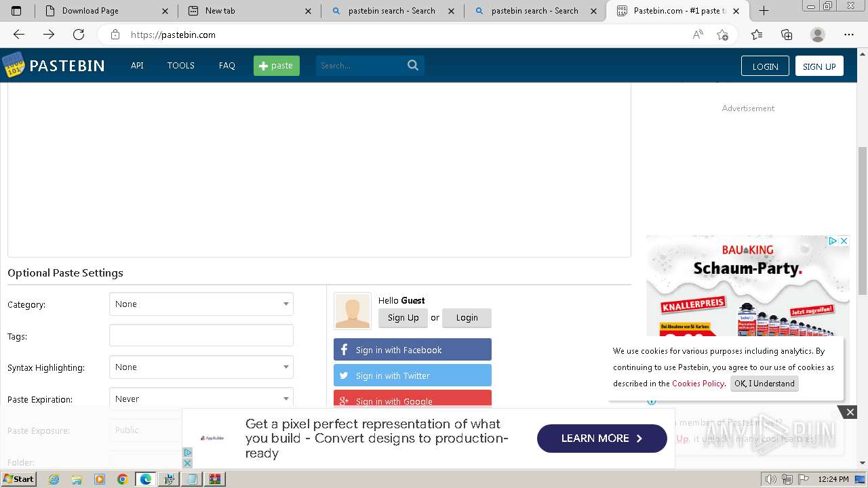
Task: Switch to first pastebin search tab
Action: point(393,11)
